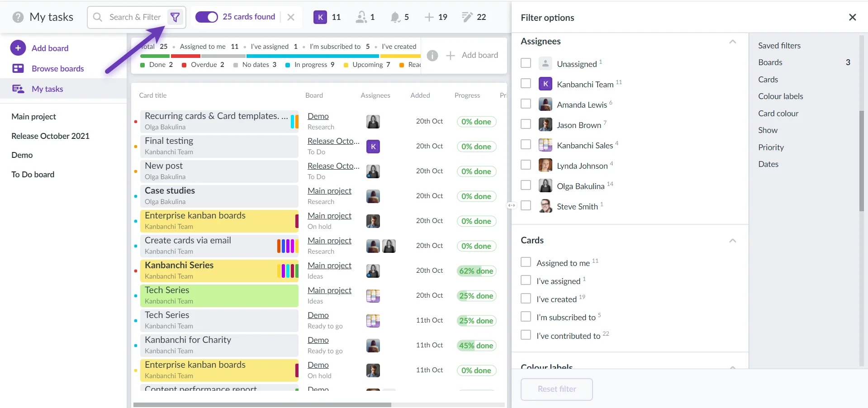Open the Kanbanchi for Charity card

point(219,346)
